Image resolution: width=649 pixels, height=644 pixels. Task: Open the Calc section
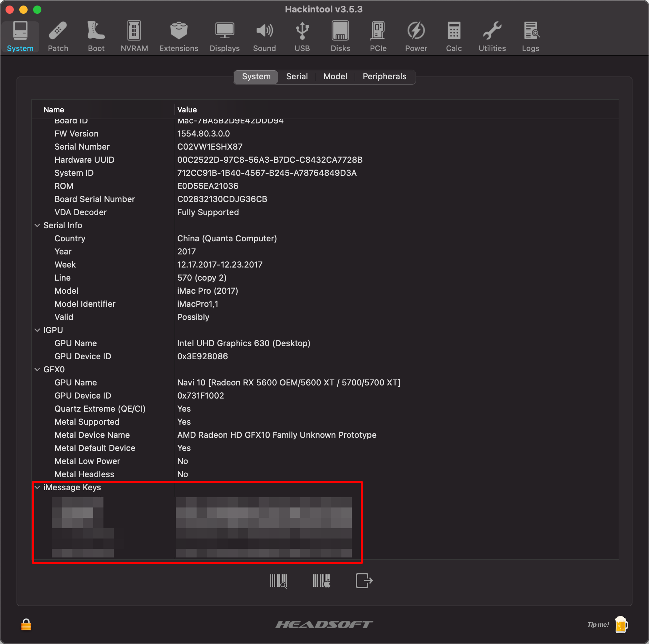[454, 37]
